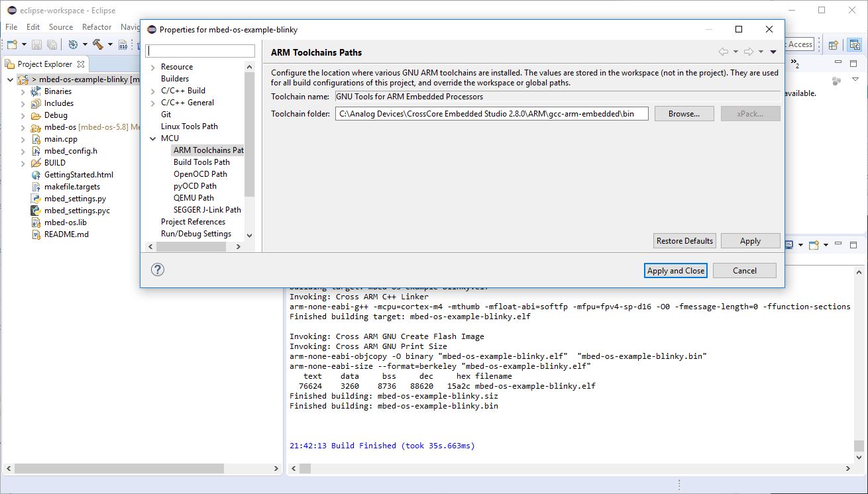
Task: Expand the C/C++ General category
Action: tap(153, 103)
